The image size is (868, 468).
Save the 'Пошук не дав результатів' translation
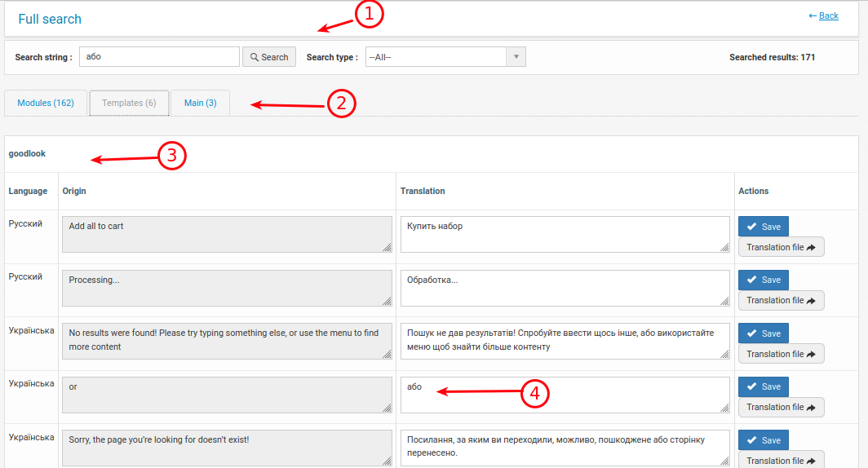click(x=764, y=333)
